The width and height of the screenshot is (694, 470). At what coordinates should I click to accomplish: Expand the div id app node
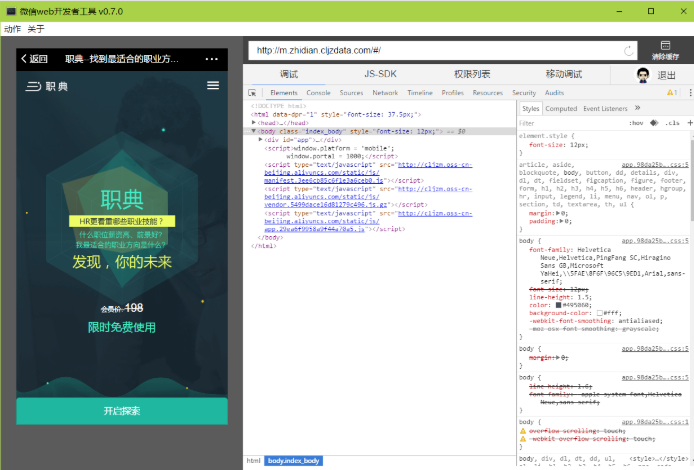tap(261, 139)
